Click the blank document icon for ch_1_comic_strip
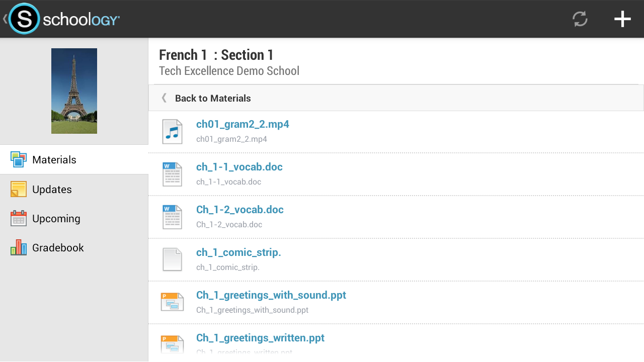Viewport: 644px width, 362px height. pyautogui.click(x=172, y=259)
